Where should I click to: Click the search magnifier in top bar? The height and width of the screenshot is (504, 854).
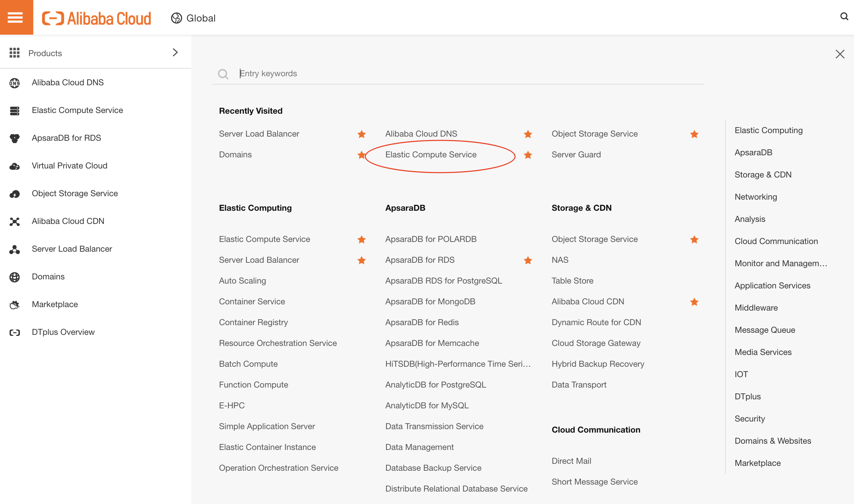844,16
